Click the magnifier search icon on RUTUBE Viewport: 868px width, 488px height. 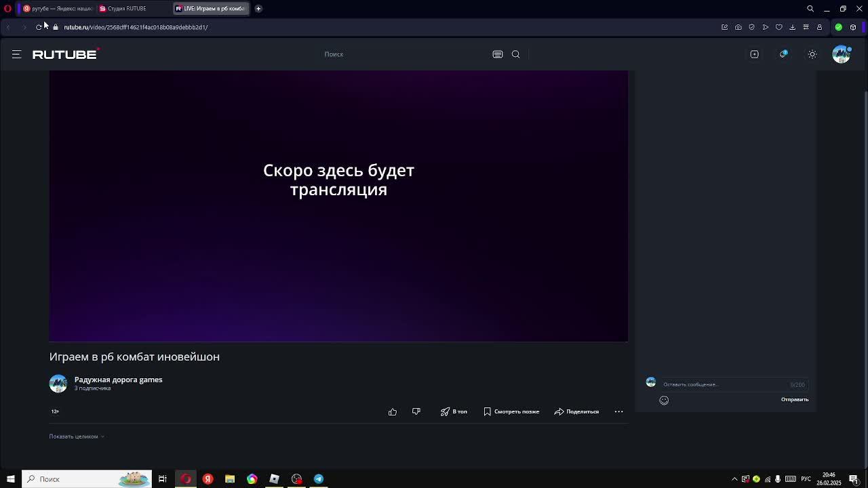pyautogui.click(x=516, y=54)
